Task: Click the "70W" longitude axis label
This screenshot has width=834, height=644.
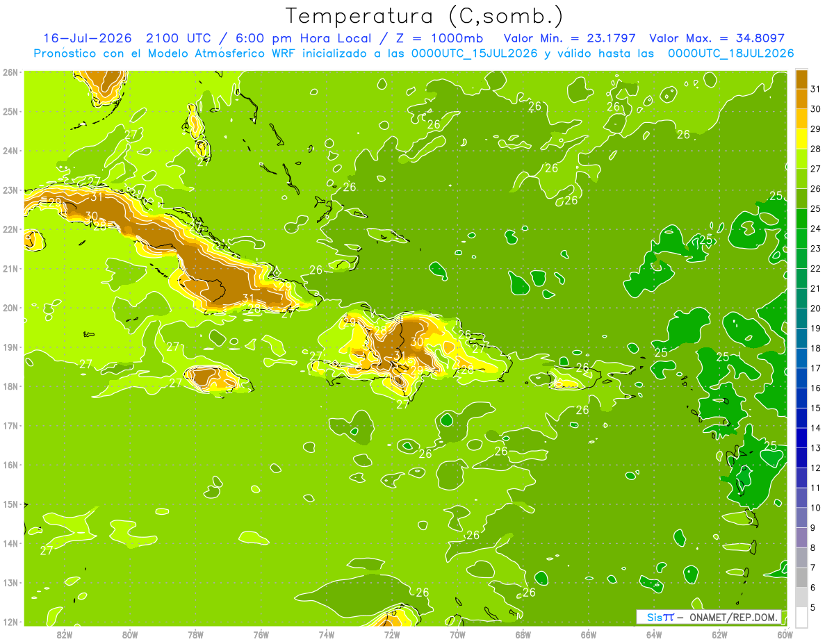Action: point(457,634)
